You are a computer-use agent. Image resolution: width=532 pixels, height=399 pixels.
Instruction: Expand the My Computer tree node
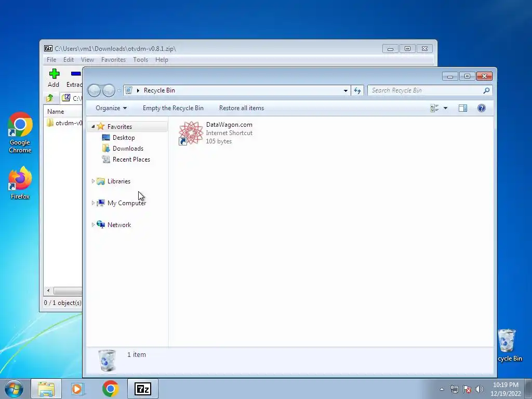coord(93,203)
